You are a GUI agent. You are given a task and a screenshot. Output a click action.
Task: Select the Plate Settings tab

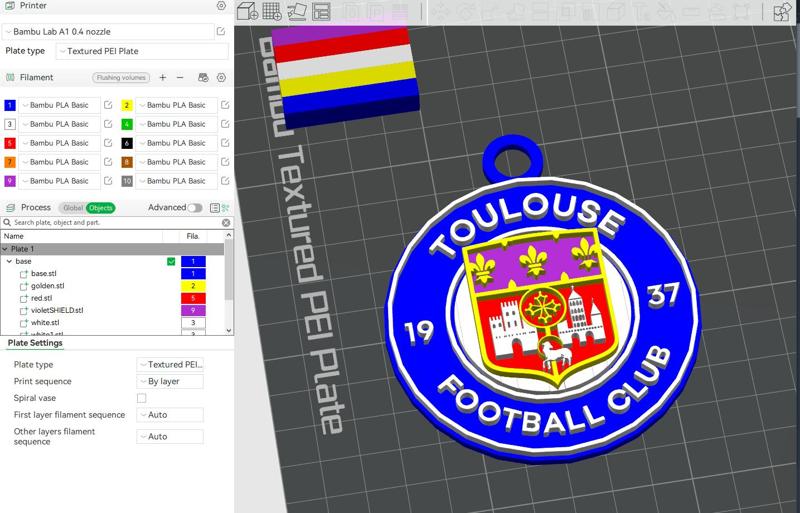35,343
